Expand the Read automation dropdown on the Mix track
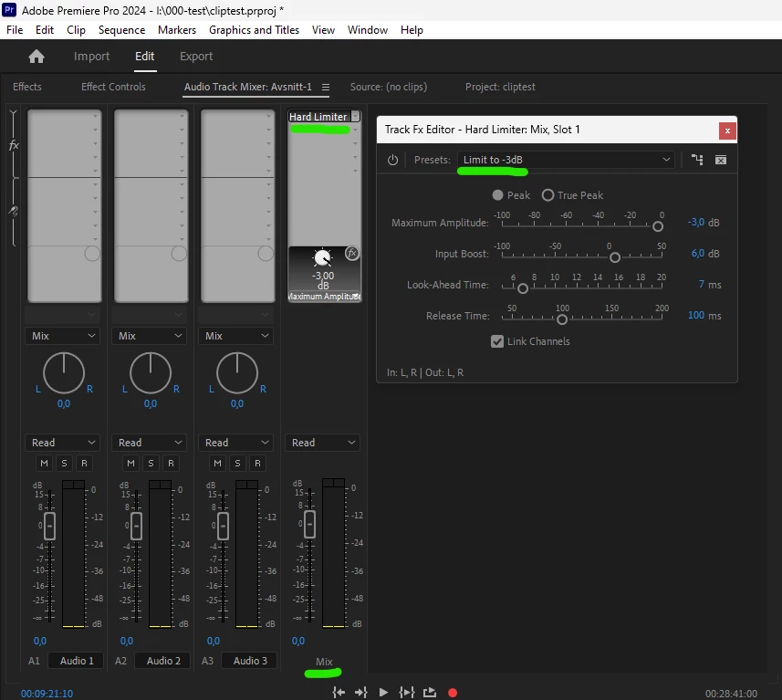782x700 pixels. [322, 443]
